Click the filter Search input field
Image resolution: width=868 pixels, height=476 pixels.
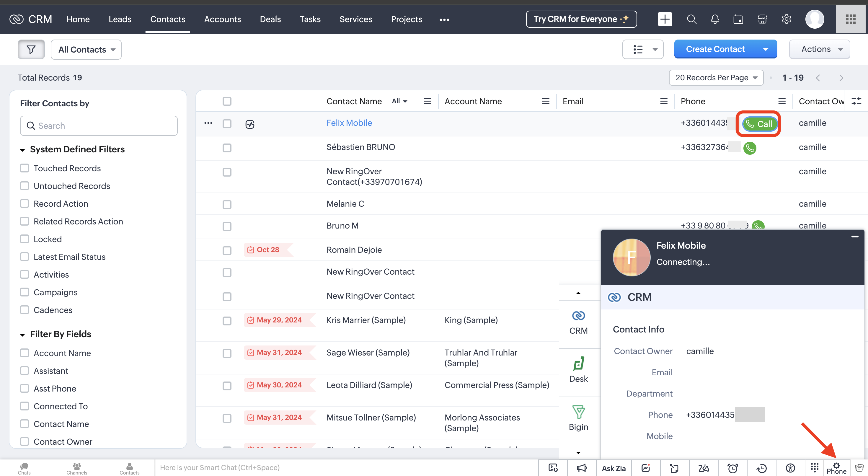pyautogui.click(x=99, y=126)
